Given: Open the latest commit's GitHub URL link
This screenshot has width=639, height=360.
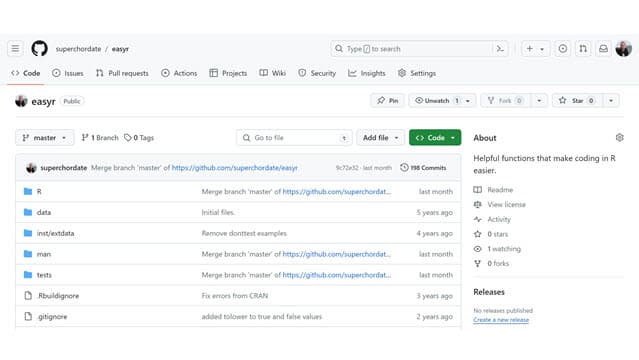Looking at the screenshot, I should coord(235,168).
